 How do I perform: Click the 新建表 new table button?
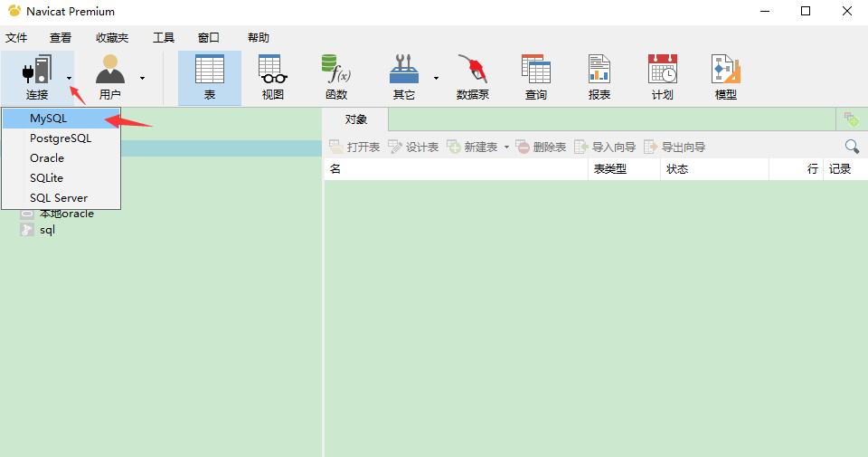pos(472,148)
